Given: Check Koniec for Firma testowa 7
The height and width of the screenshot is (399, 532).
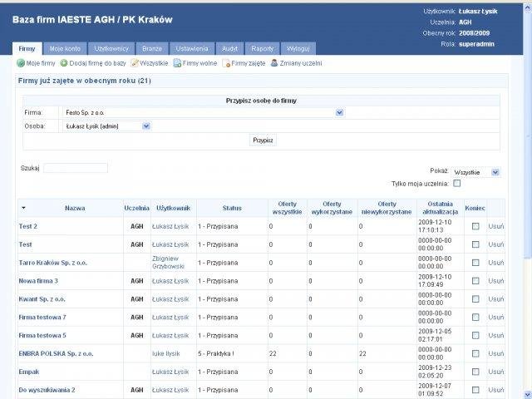Looking at the screenshot, I should point(475,318).
